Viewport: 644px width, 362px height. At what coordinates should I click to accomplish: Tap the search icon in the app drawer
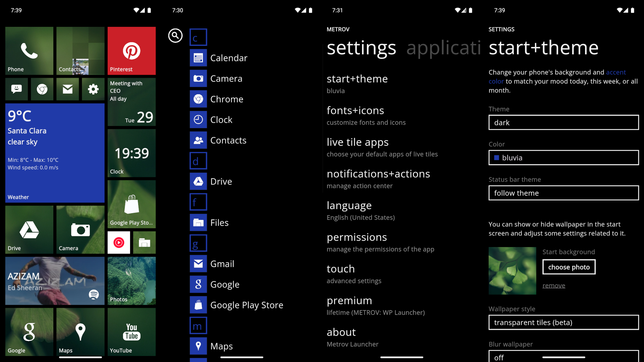point(175,36)
